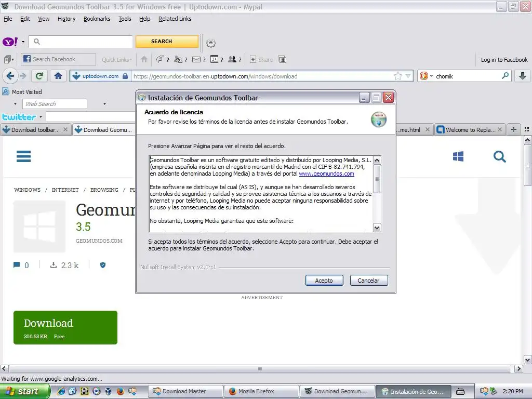Bookmark this page with the star icon
The image size is (532, 399).
click(397, 76)
